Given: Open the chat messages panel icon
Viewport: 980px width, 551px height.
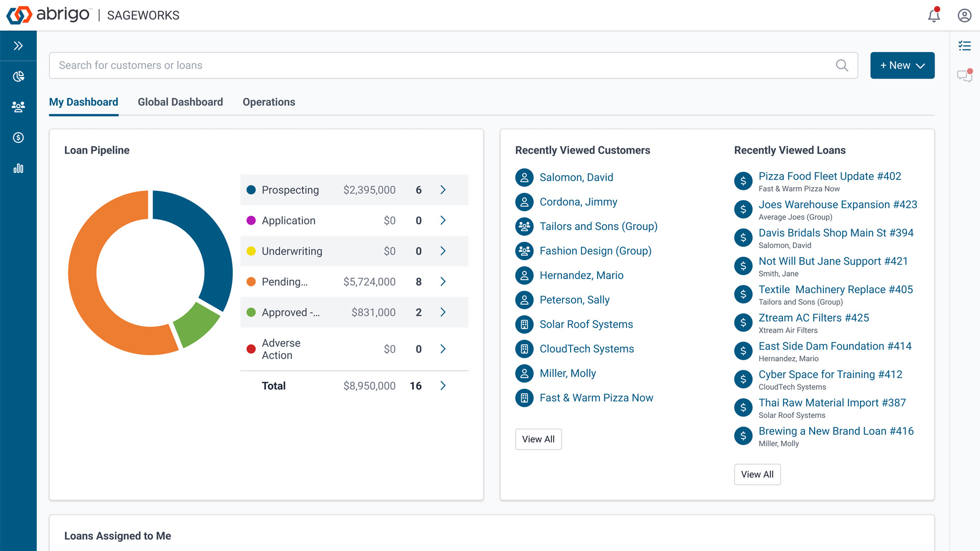Looking at the screenshot, I should [x=964, y=76].
